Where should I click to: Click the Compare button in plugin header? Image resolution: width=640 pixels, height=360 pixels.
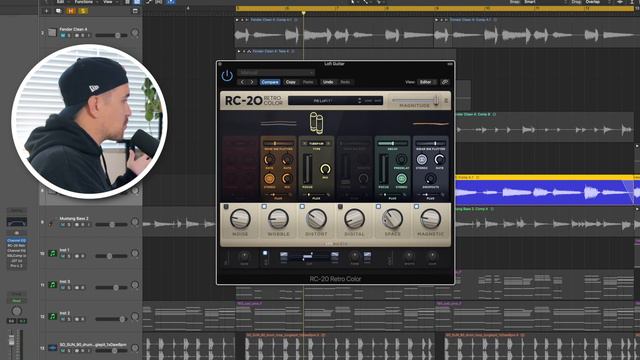click(270, 82)
